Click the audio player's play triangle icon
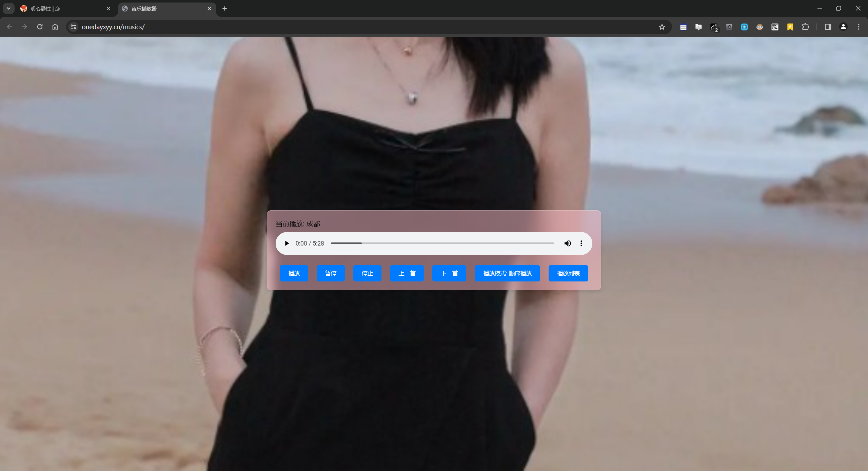 (287, 243)
